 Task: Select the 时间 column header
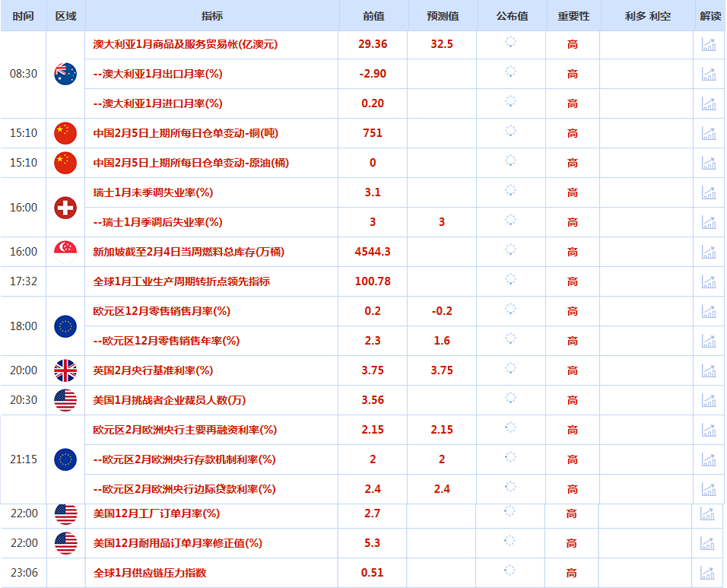point(23,16)
